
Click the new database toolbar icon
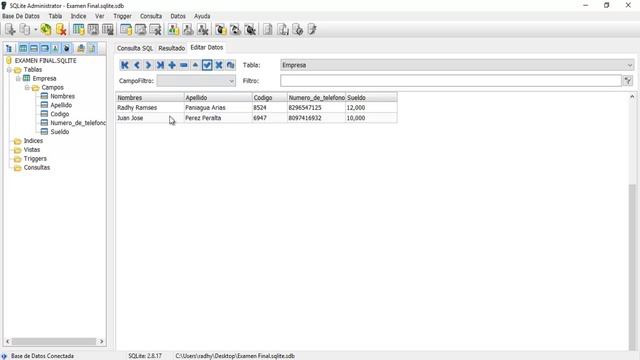(10, 29)
